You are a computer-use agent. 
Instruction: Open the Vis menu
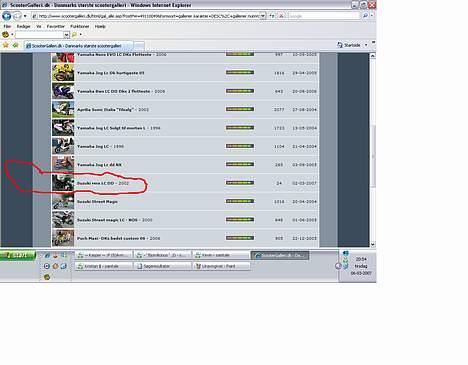pyautogui.click(x=39, y=26)
